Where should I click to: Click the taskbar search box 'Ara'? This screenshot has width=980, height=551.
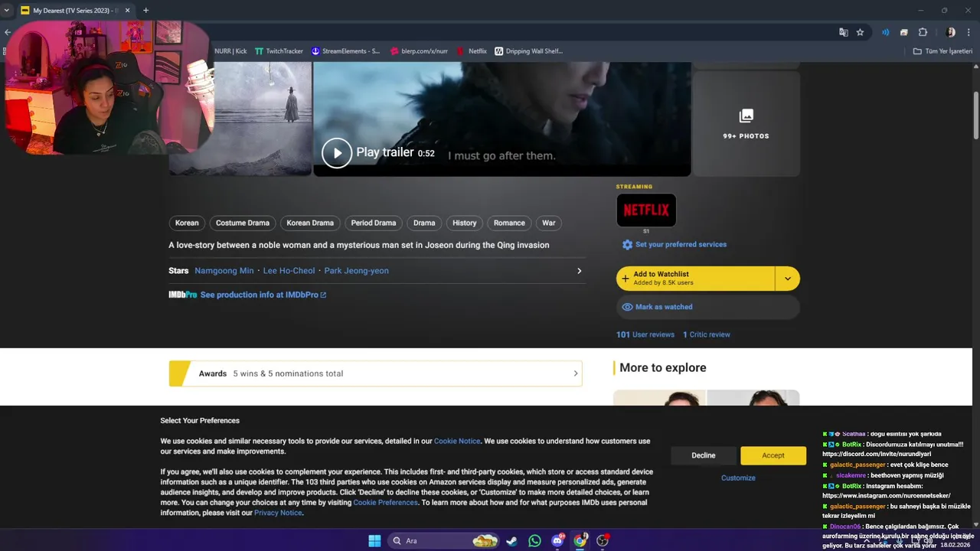coord(444,541)
